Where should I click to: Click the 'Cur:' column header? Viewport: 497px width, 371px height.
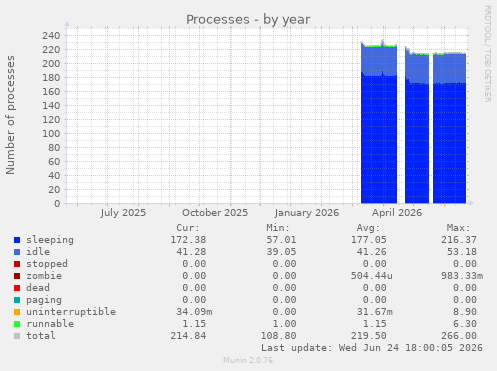(x=188, y=228)
